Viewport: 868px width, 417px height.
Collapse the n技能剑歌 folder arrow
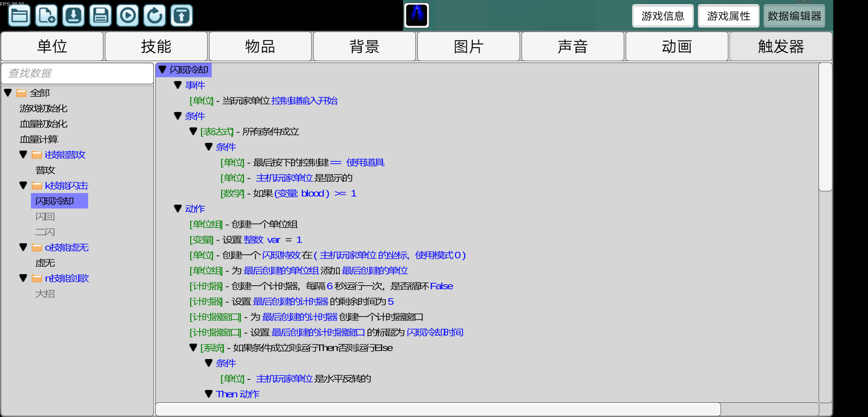tap(23, 278)
